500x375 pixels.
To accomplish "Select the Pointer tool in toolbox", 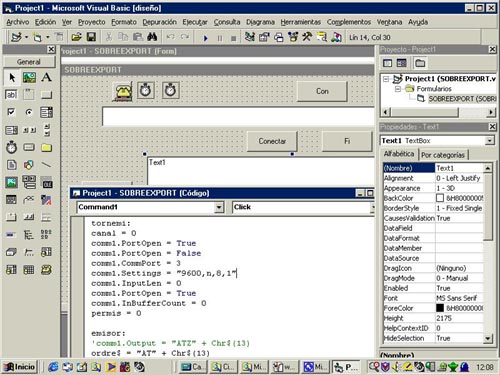I will (12, 77).
